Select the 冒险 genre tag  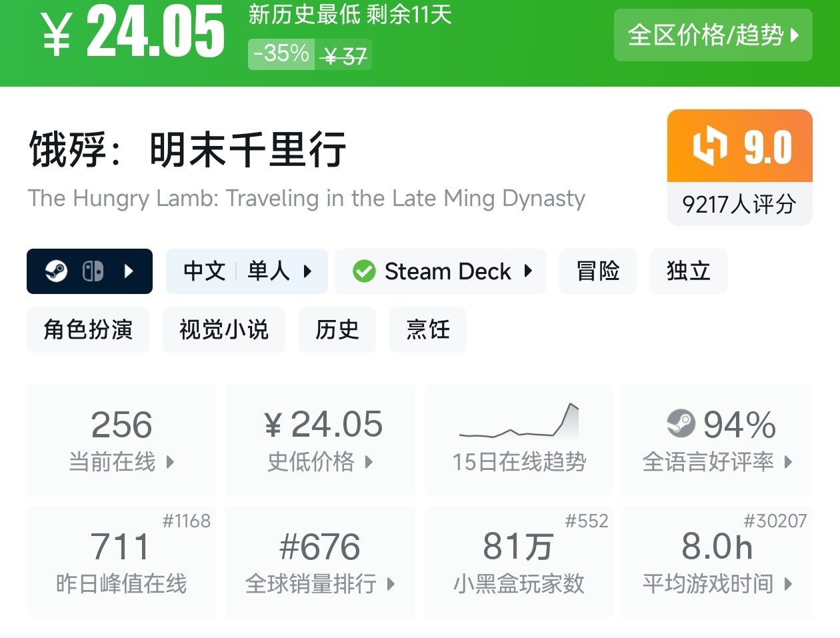coord(597,271)
